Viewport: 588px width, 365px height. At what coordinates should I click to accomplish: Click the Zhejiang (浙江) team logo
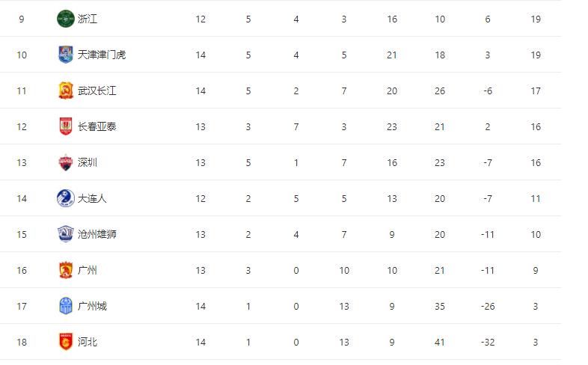[66, 19]
